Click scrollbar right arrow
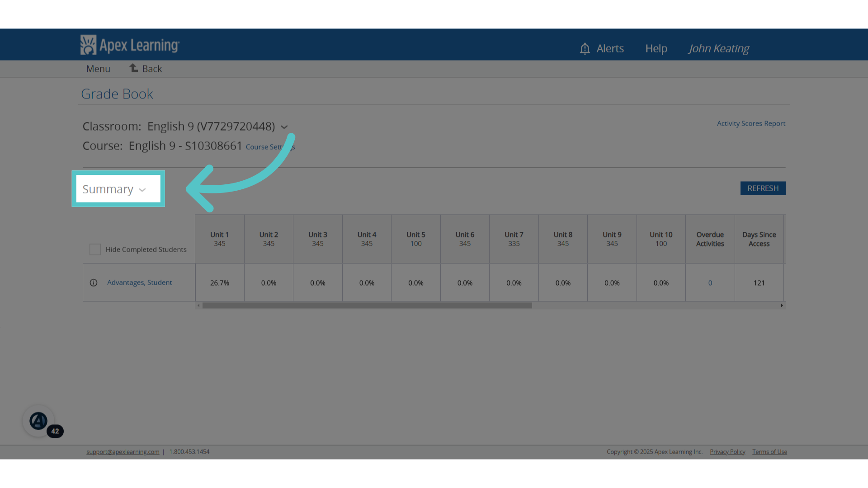Viewport: 868px width, 488px height. point(782,305)
